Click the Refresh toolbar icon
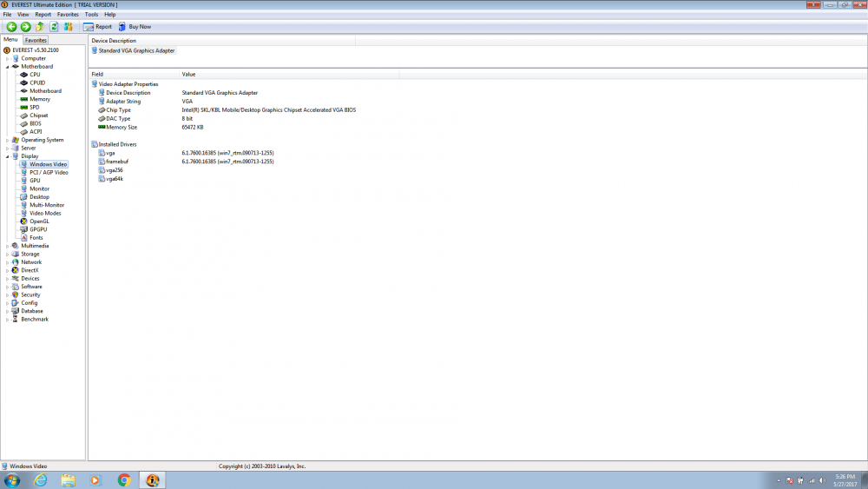 coord(54,27)
